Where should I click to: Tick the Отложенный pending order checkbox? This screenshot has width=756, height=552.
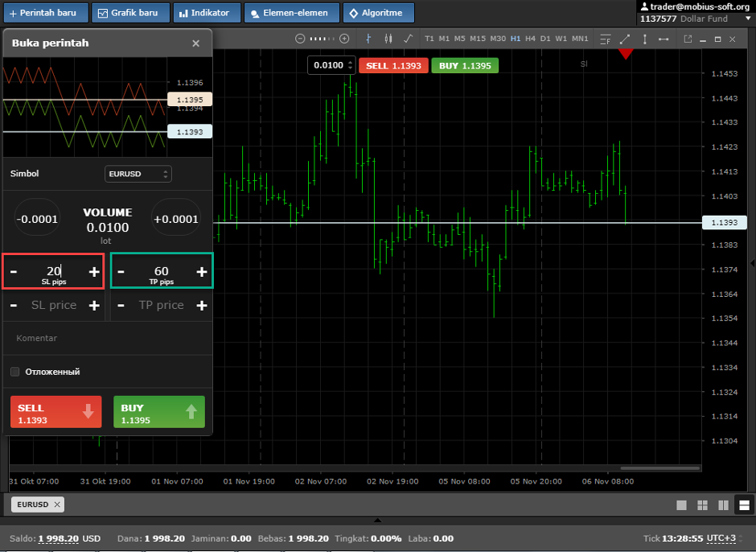click(x=14, y=372)
